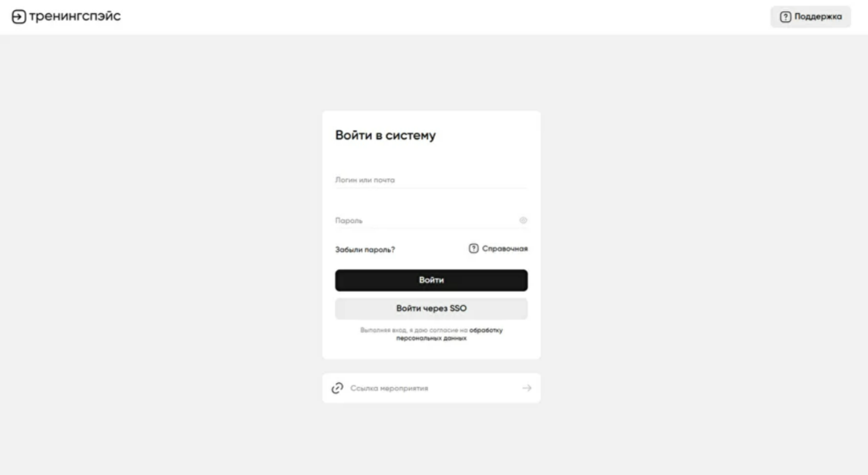This screenshot has height=475, width=868.
Task: Focus the 'Логин или почта' field
Action: click(x=431, y=180)
